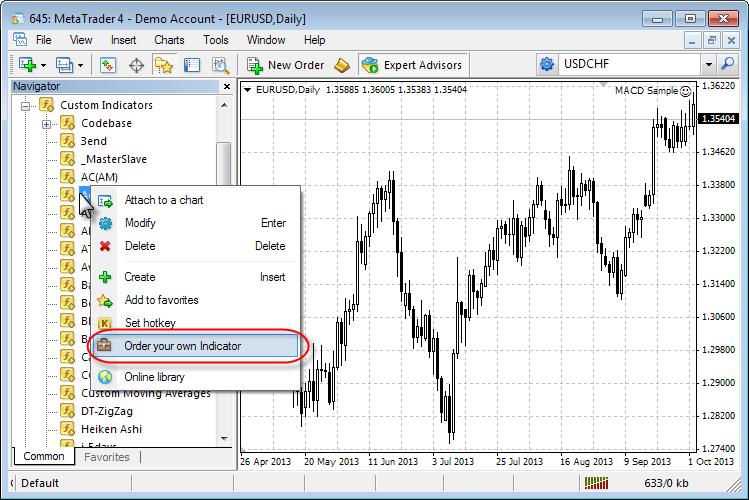Toggle the Market Watch window icon

(108, 64)
